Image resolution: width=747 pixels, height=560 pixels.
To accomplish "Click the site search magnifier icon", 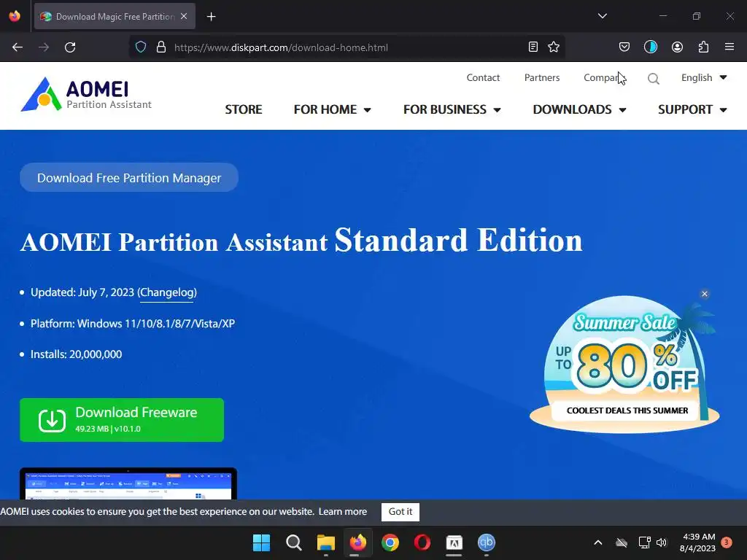I will pyautogui.click(x=654, y=79).
